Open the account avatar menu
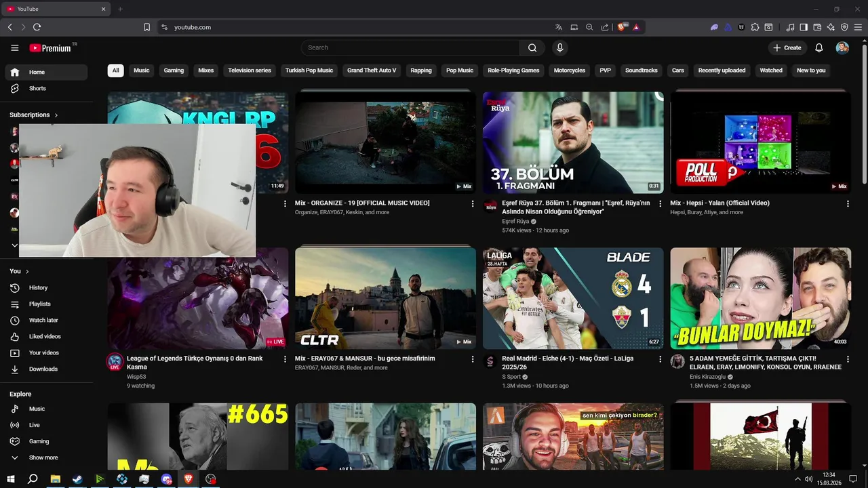Viewport: 868px width, 488px height. click(842, 47)
